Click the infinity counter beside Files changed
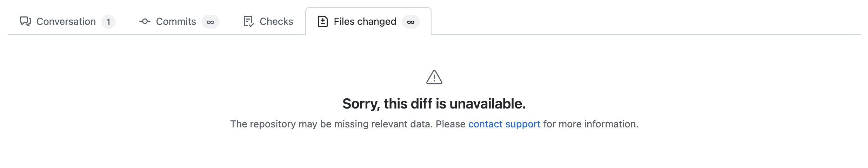The image size is (868, 168). [x=410, y=22]
